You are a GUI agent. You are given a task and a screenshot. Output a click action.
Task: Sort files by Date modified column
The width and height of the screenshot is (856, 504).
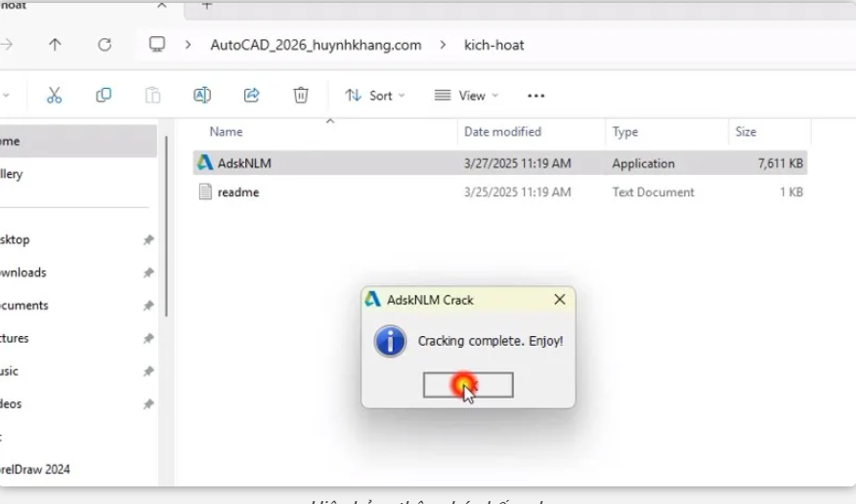[x=502, y=132]
